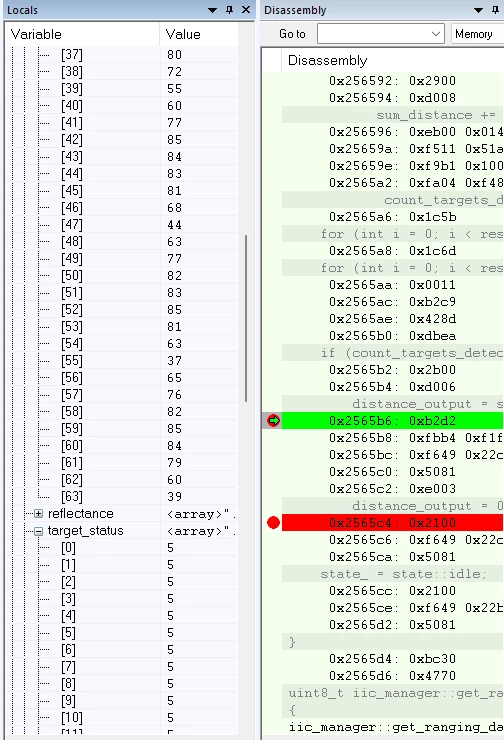The image size is (504, 740).
Task: Click the Disassembly panel title
Action: pyautogui.click(x=295, y=10)
